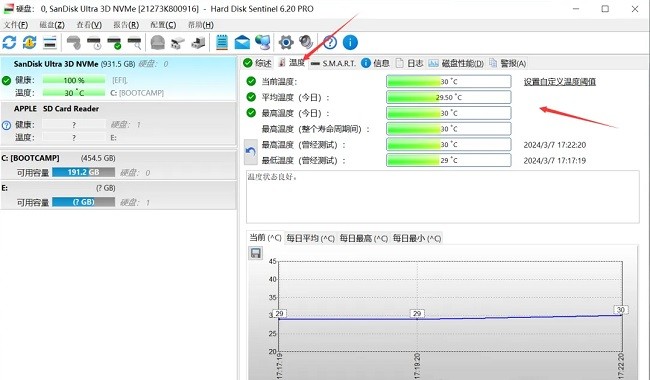Click the 最低温度 29 °C bar
Screen dimensions: 650x380
[449, 160]
